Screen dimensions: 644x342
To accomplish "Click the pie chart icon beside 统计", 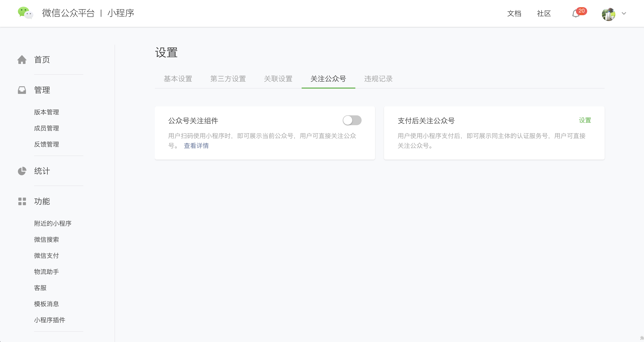I will 22,171.
